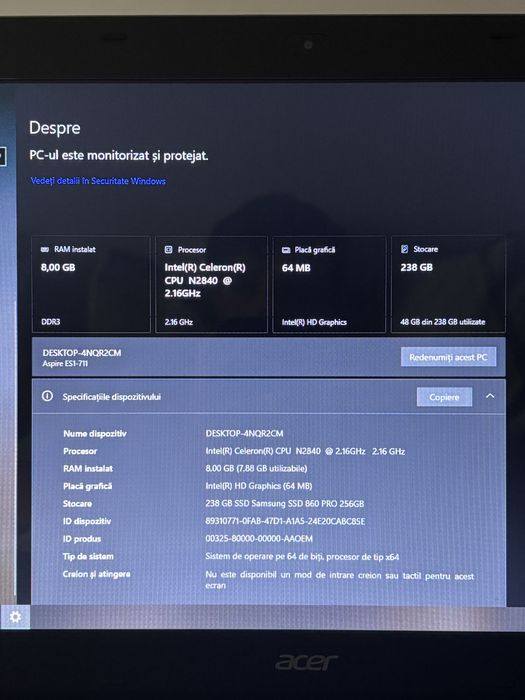The image size is (525, 700).
Task: Open the Settings gear icon
Action: (15, 617)
